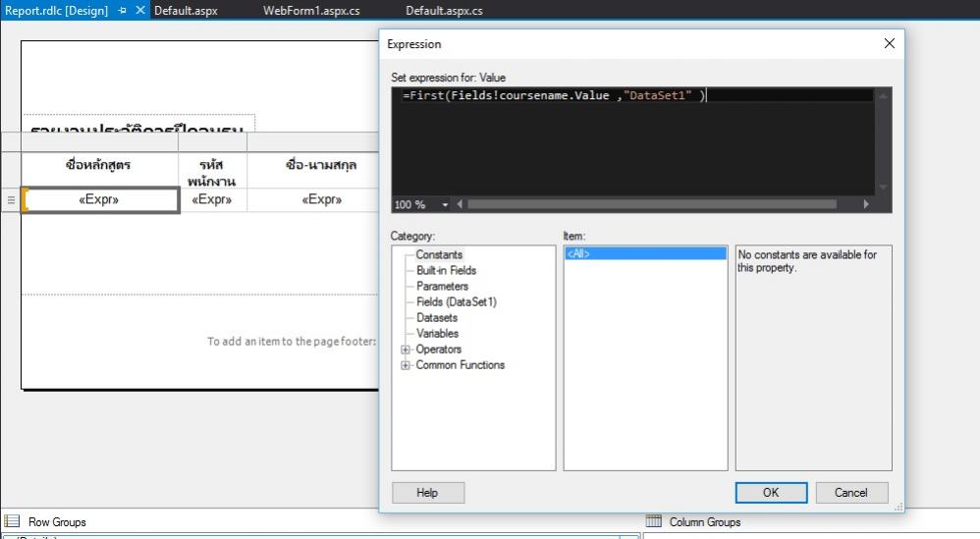This screenshot has width=980, height=539.
Task: Click the expression editor's scroll-down arrow
Action: coord(883,188)
